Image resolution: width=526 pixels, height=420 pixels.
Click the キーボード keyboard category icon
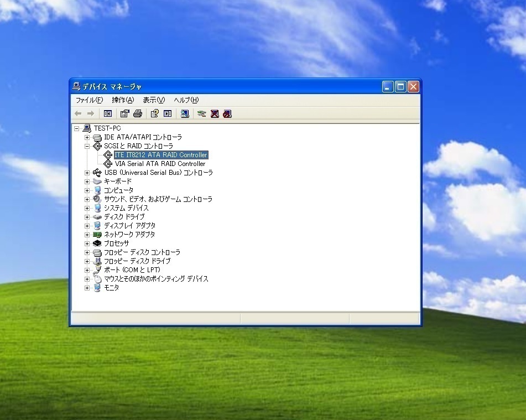97,182
